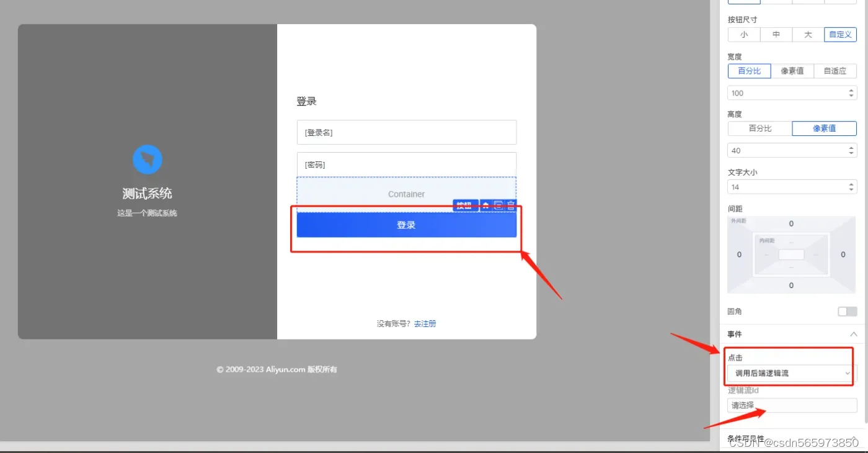Set height mode to 百分比

point(760,128)
